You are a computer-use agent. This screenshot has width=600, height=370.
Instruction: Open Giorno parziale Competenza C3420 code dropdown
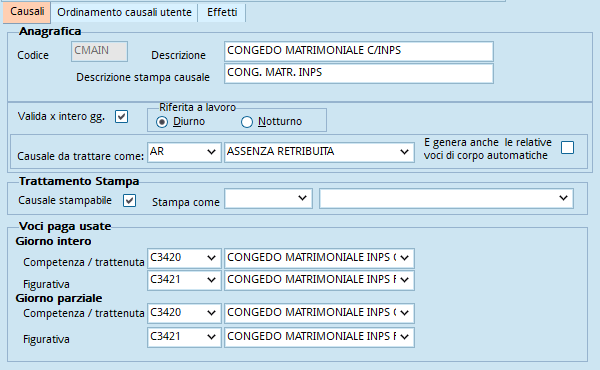pyautogui.click(x=184, y=313)
